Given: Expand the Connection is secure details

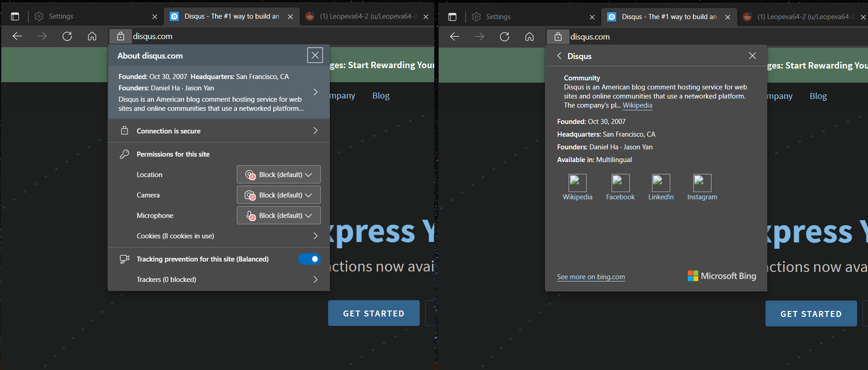Looking at the screenshot, I should point(315,131).
